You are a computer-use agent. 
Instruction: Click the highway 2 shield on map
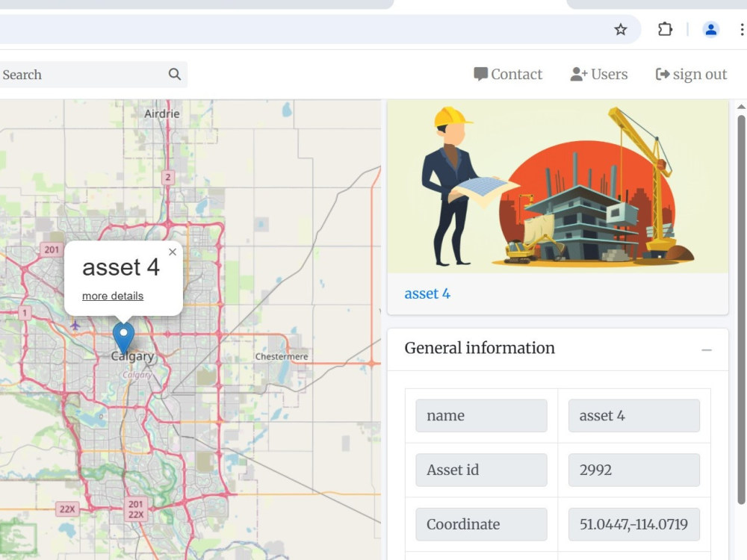pyautogui.click(x=167, y=178)
